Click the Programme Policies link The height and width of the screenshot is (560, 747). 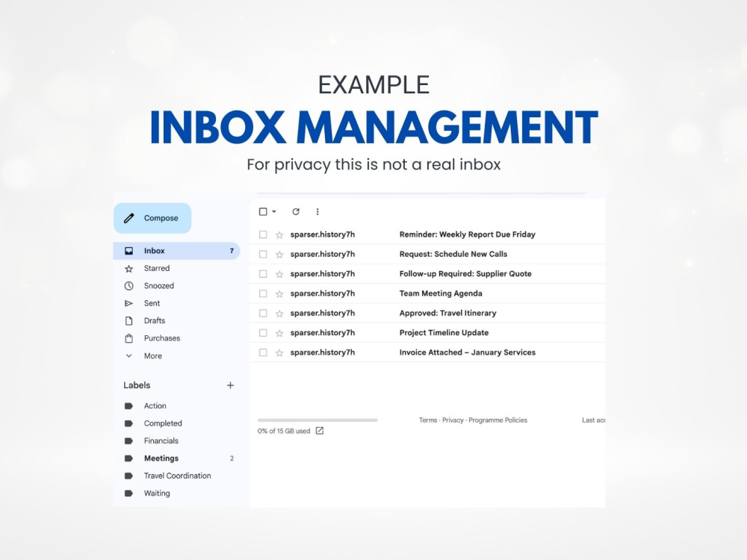point(498,420)
